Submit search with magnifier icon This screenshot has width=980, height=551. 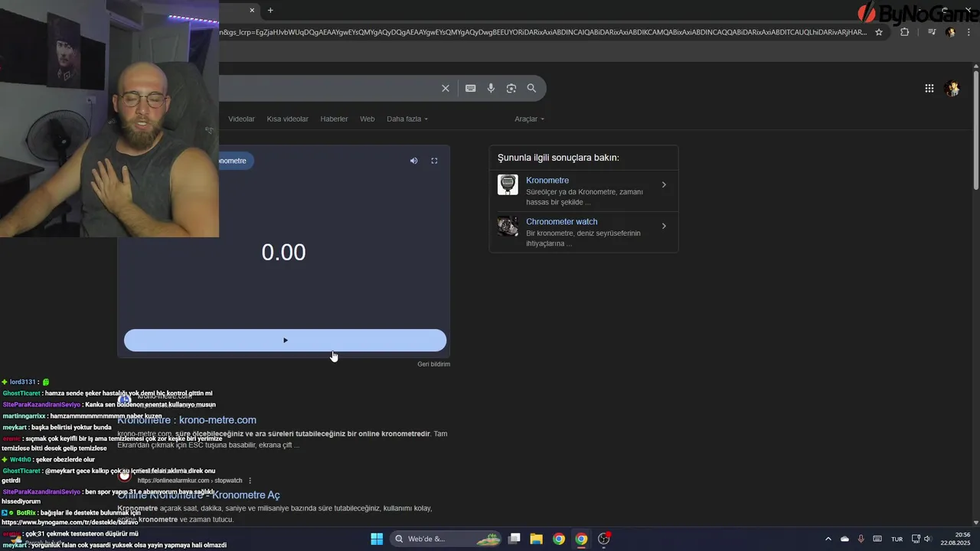pos(531,88)
